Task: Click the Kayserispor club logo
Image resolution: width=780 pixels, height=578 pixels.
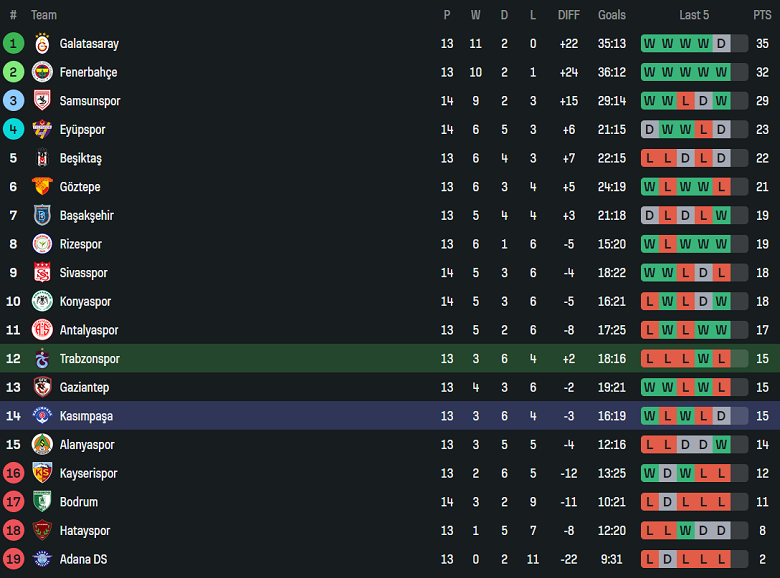Action: [42, 473]
